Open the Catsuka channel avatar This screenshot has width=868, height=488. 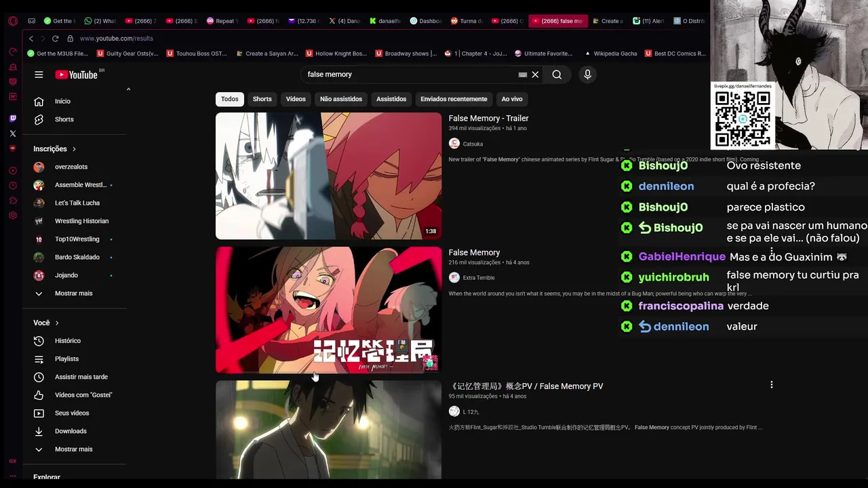point(454,144)
